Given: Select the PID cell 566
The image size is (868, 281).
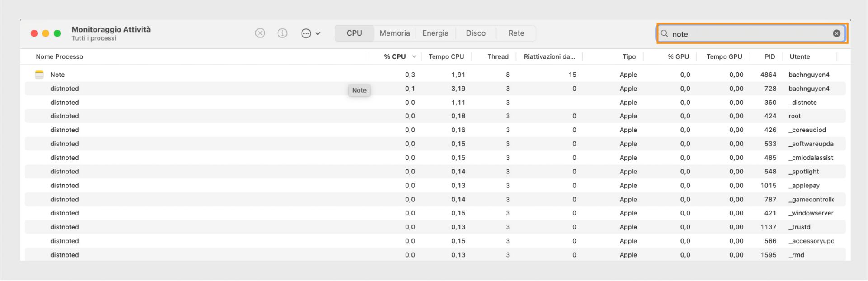Looking at the screenshot, I should [x=770, y=241].
